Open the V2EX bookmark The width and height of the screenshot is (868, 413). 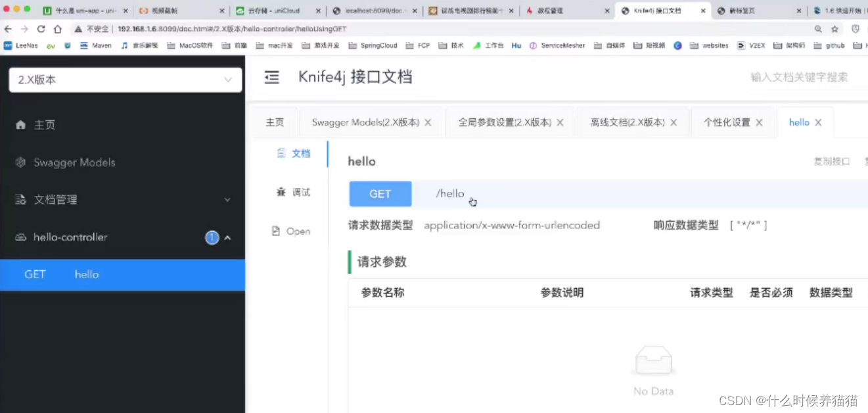point(751,45)
